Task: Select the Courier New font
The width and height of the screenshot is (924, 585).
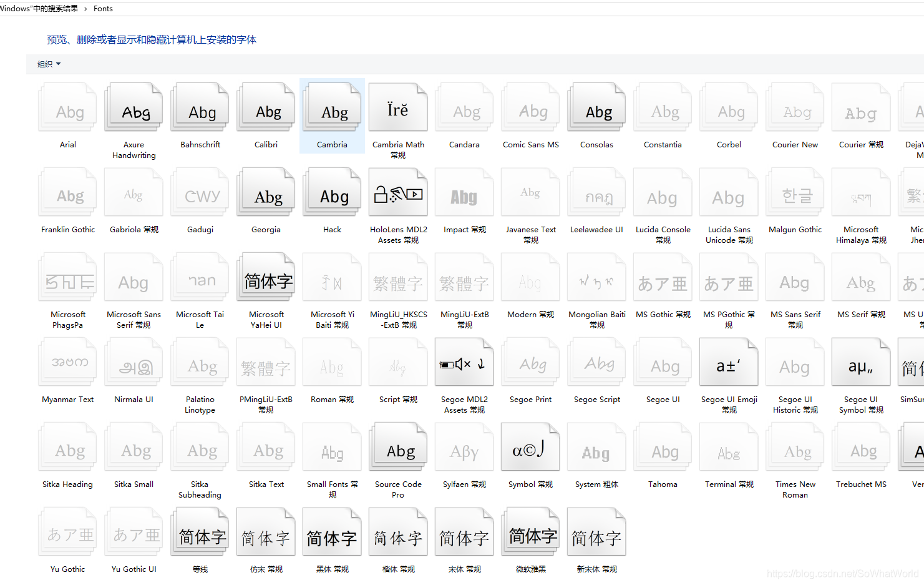Action: [x=795, y=107]
